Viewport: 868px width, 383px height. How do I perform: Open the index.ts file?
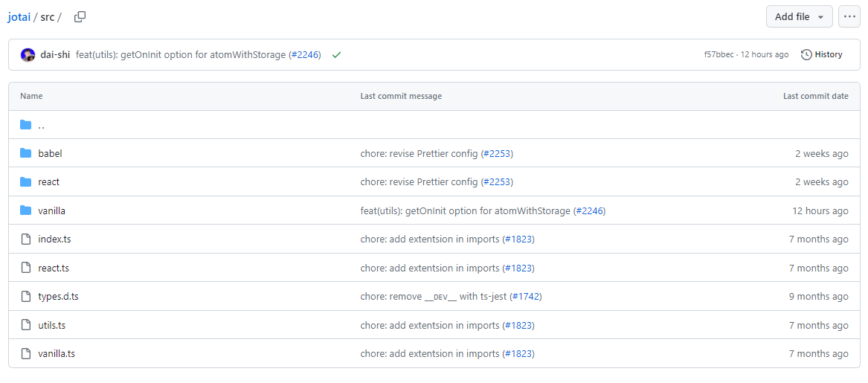pyautogui.click(x=54, y=239)
